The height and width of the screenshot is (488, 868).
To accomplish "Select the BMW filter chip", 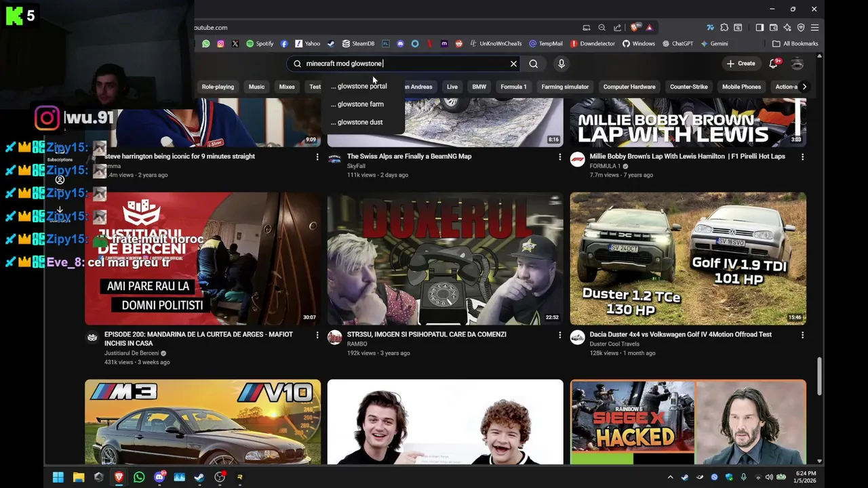I will [x=479, y=87].
